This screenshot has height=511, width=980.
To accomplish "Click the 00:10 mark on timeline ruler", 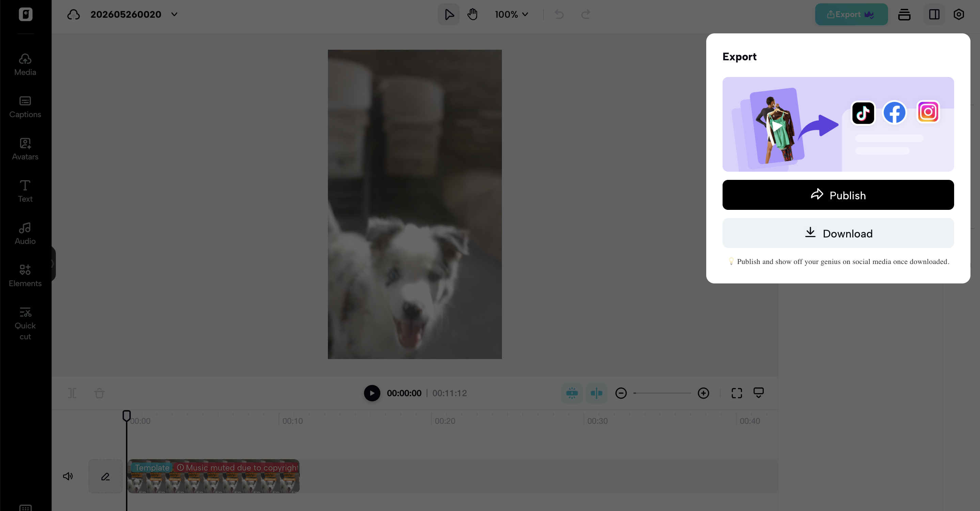I will (293, 421).
